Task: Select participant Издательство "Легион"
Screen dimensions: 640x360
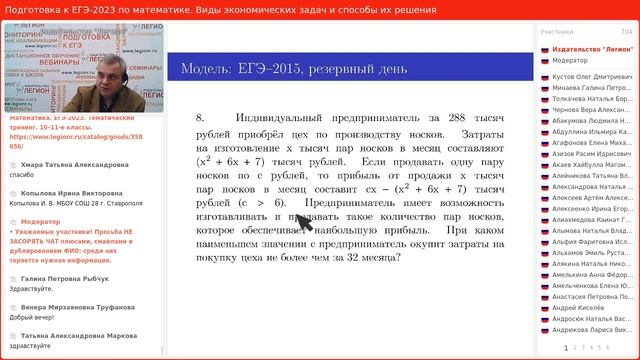Action: [x=592, y=49]
